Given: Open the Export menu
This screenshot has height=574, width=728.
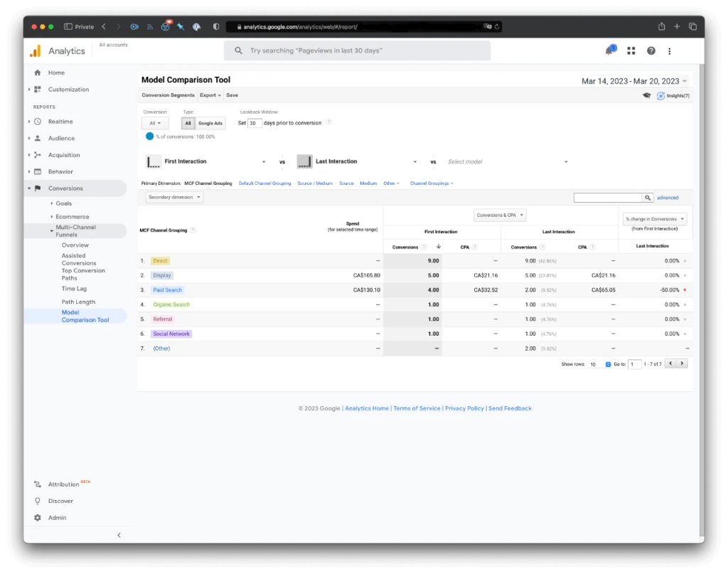Looking at the screenshot, I should (210, 95).
